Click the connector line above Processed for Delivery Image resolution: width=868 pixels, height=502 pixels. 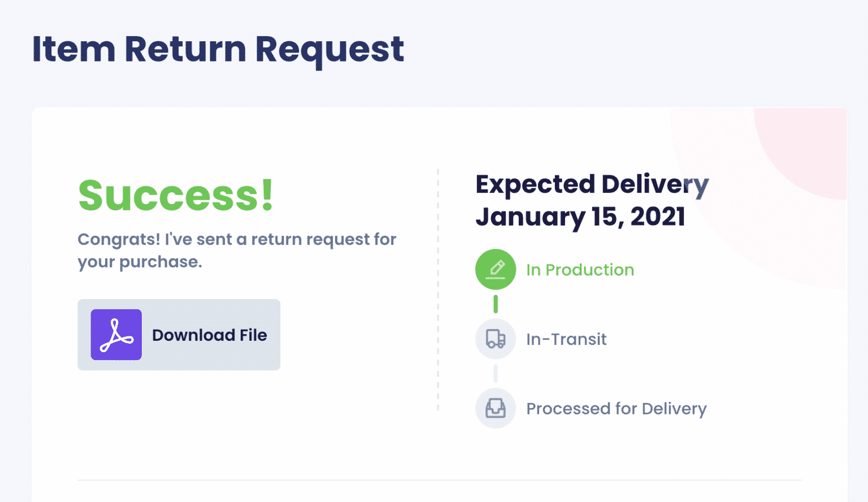(496, 374)
